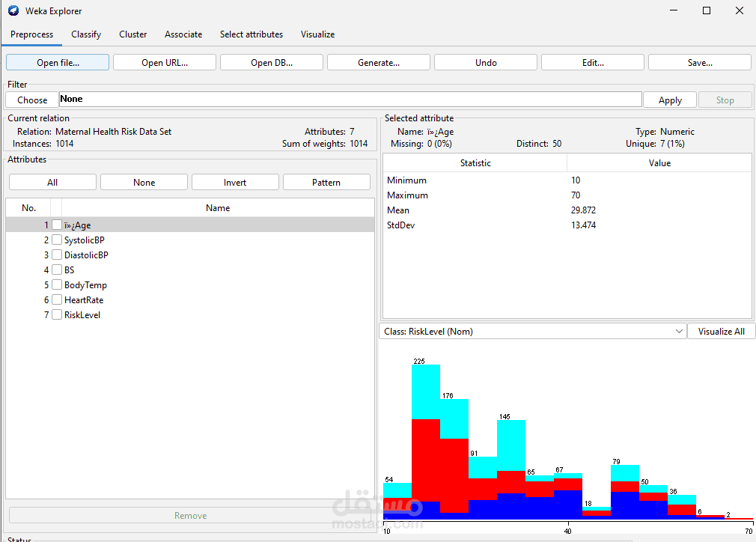Screen dimensions: 756x542
Task: Click the Open DB... button
Action: pyautogui.click(x=272, y=63)
